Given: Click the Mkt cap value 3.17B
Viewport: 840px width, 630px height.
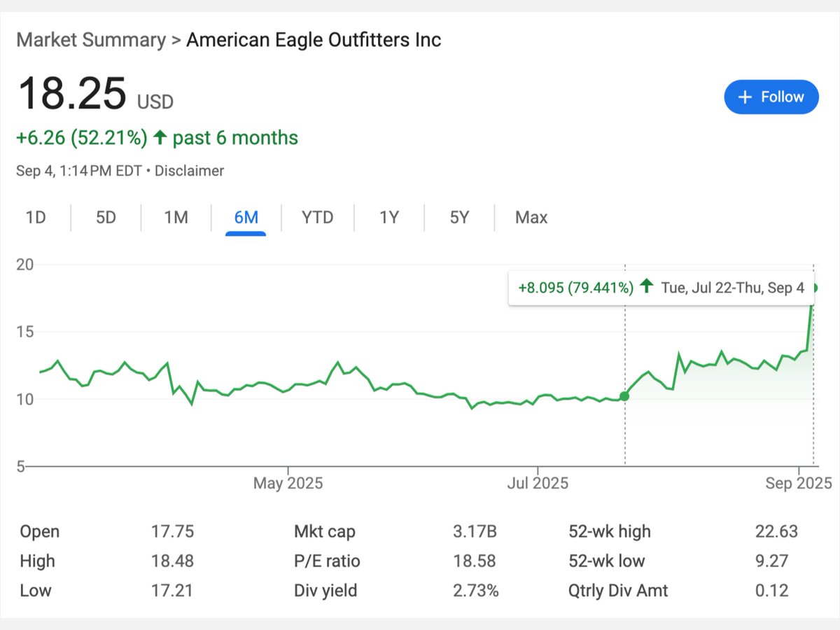Looking at the screenshot, I should [475, 532].
